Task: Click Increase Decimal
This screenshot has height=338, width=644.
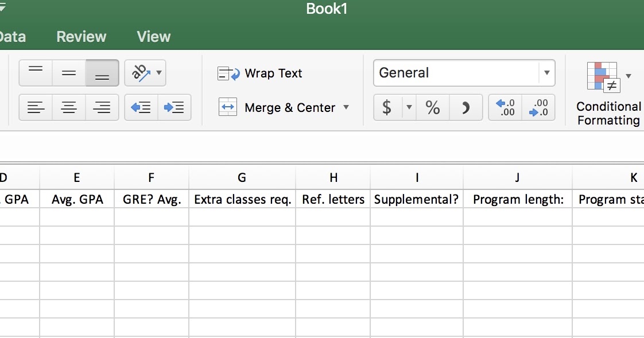Action: tap(505, 107)
